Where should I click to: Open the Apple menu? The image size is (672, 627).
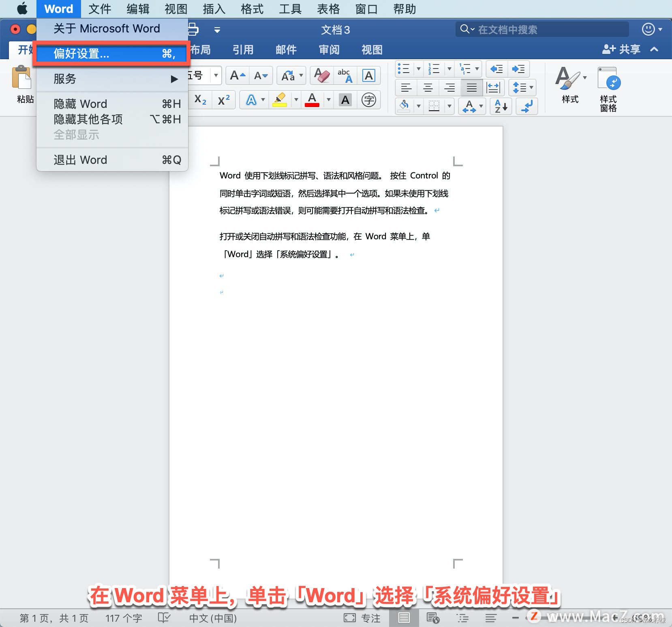pyautogui.click(x=22, y=9)
